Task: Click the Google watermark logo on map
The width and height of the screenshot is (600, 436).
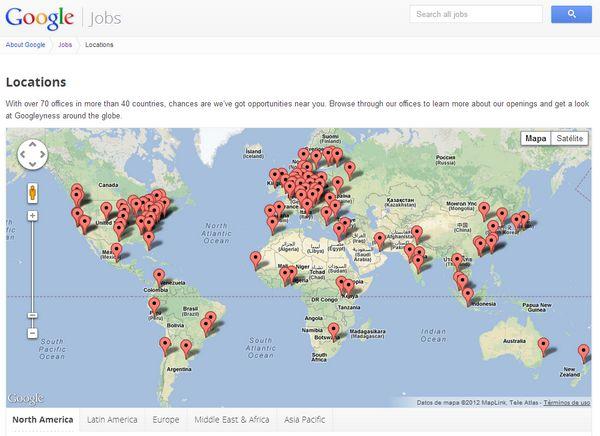Action: point(26,398)
